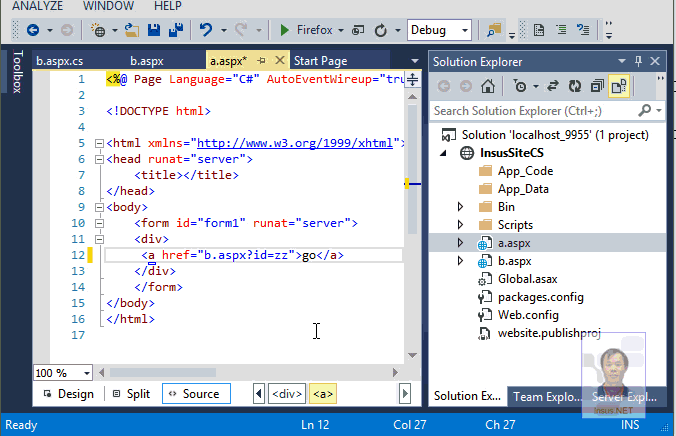Select Web.config in Solution Explorer
Viewport: 676px width, 436px height.
click(x=526, y=315)
